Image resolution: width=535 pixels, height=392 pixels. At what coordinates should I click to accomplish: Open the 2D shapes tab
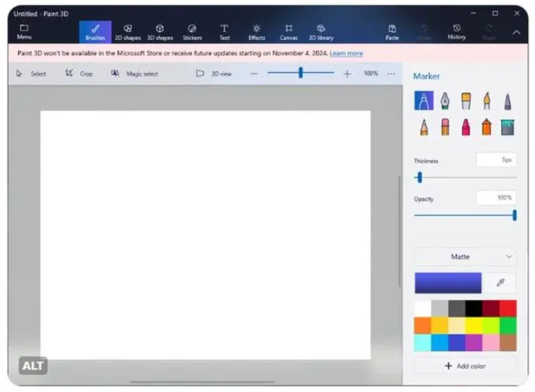click(128, 32)
